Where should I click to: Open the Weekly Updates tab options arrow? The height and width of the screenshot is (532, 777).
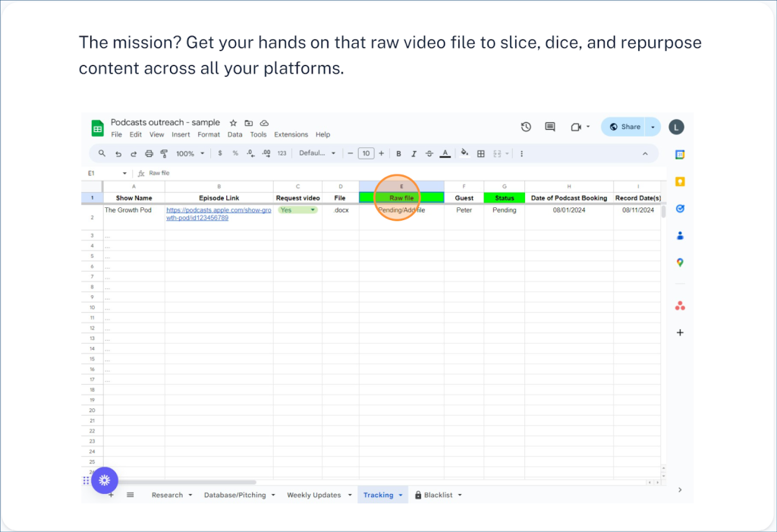pos(350,495)
